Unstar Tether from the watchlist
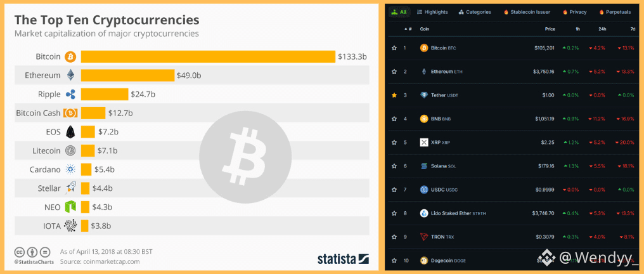This screenshot has width=644, height=274. (394, 95)
